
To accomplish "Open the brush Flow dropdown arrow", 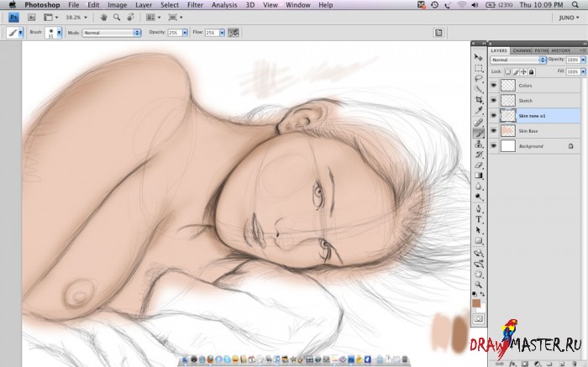I will [x=222, y=33].
